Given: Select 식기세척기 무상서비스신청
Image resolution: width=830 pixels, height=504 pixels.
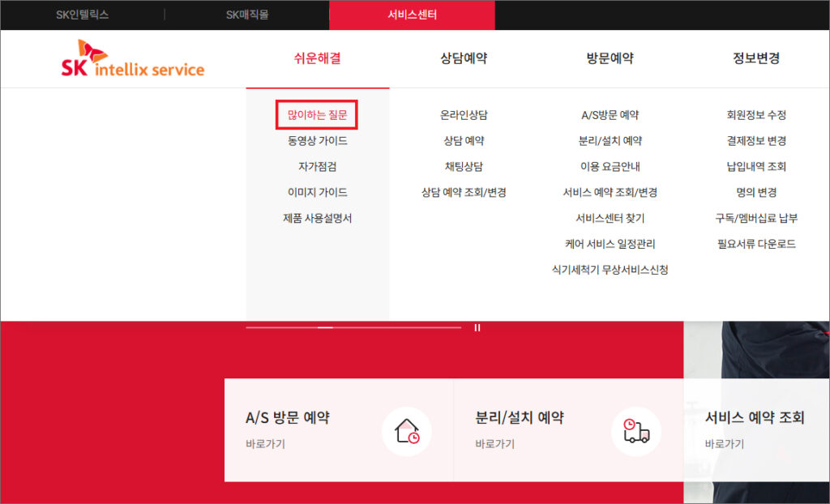Looking at the screenshot, I should 610,270.
